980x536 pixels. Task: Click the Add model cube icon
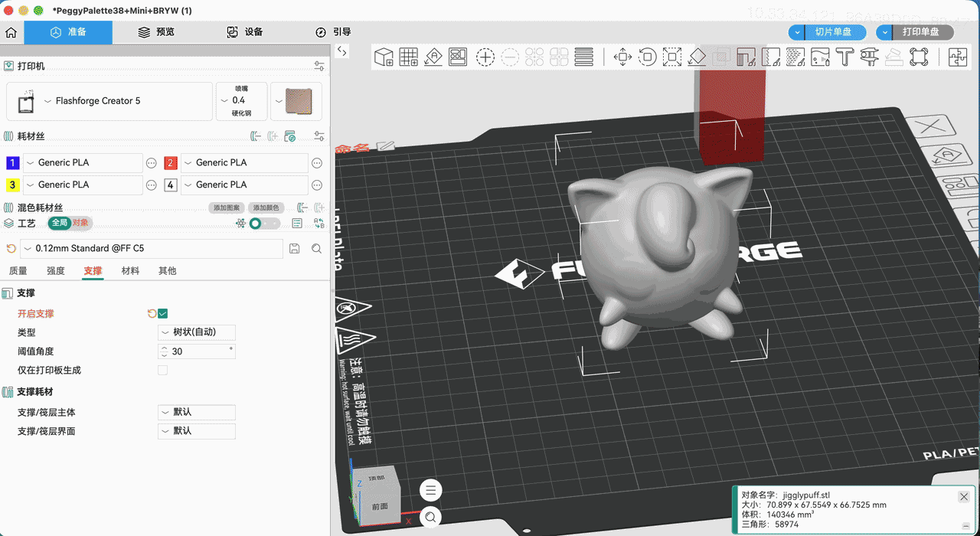coord(384,57)
